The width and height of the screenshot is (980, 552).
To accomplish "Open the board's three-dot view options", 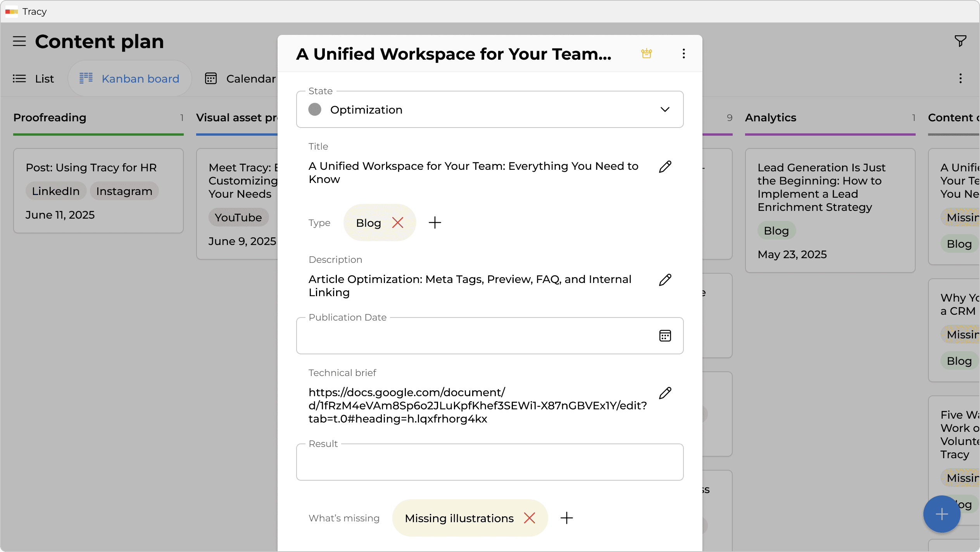I will (x=960, y=79).
